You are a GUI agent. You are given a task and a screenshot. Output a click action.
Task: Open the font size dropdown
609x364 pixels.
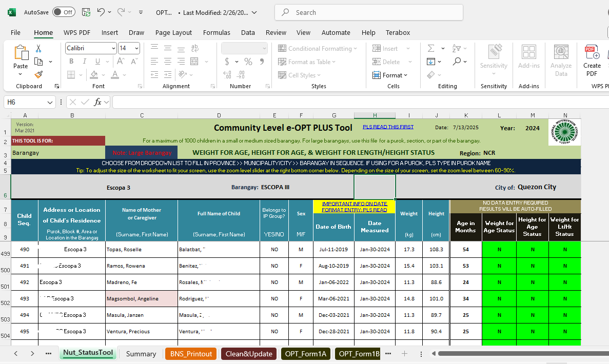pos(136,48)
